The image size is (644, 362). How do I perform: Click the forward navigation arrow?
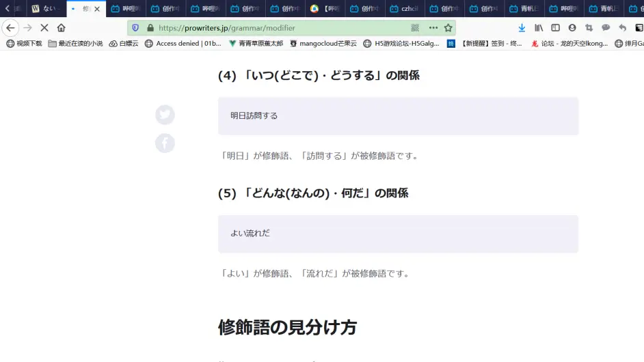click(27, 28)
